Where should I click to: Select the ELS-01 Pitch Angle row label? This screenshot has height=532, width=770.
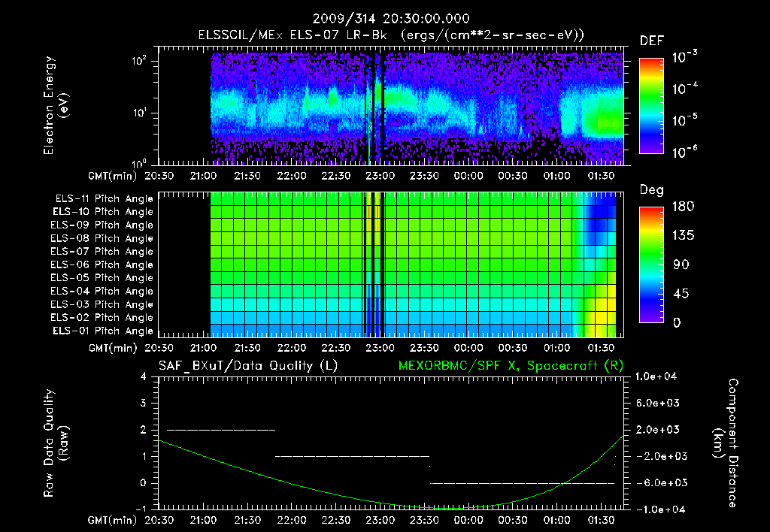(103, 331)
